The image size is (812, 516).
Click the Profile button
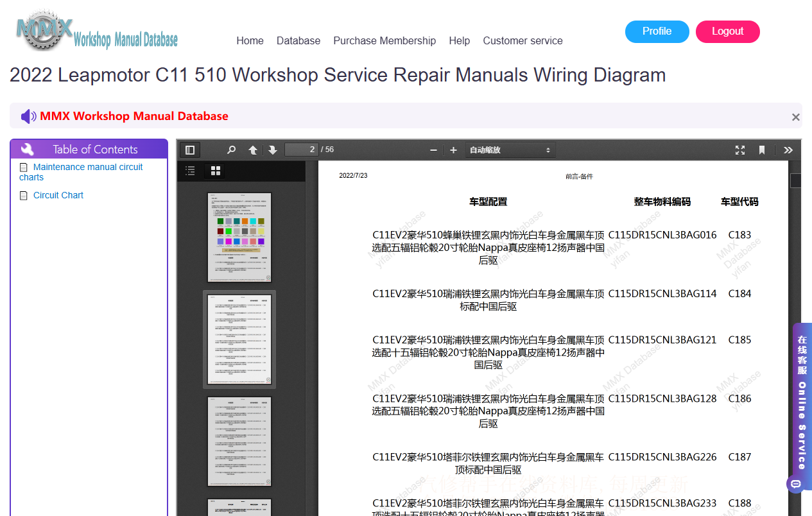click(x=657, y=31)
